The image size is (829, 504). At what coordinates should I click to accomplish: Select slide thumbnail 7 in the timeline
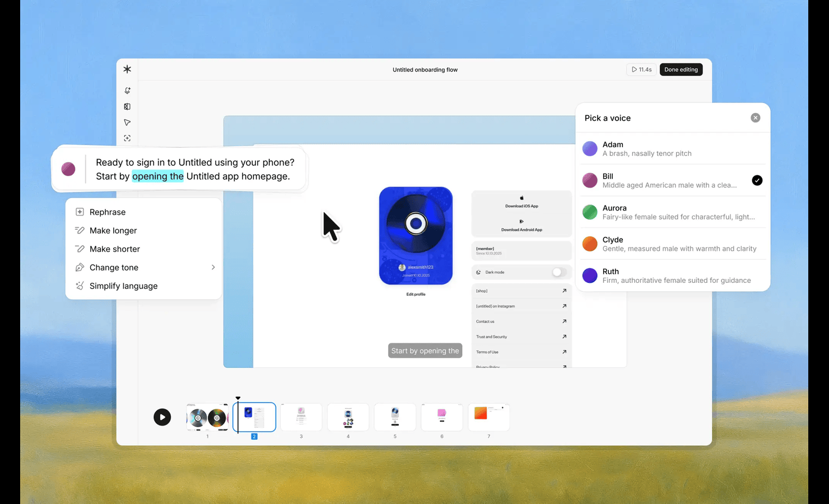click(x=488, y=417)
